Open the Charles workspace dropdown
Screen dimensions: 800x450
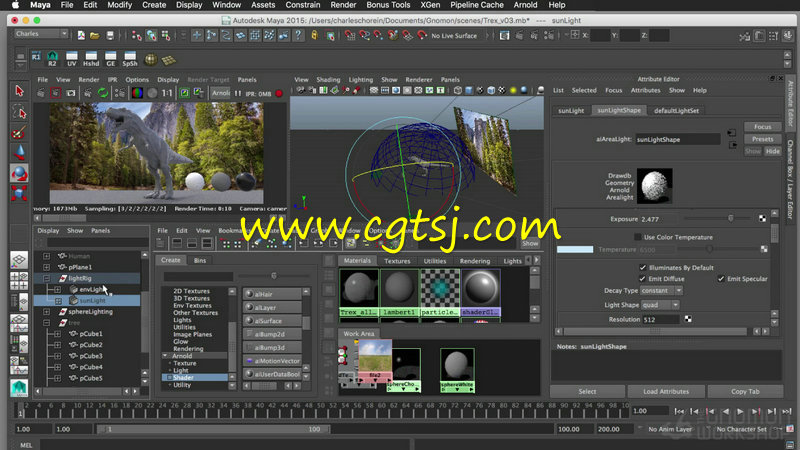click(x=41, y=34)
